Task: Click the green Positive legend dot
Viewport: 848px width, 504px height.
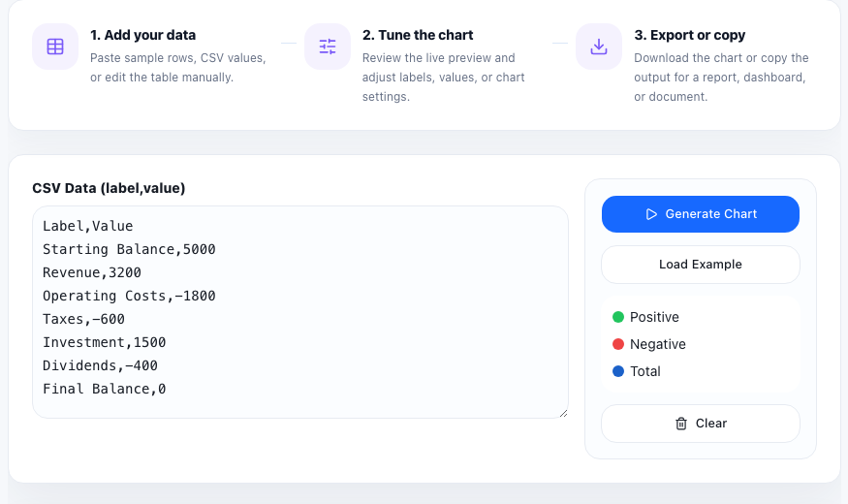Action: tap(618, 317)
